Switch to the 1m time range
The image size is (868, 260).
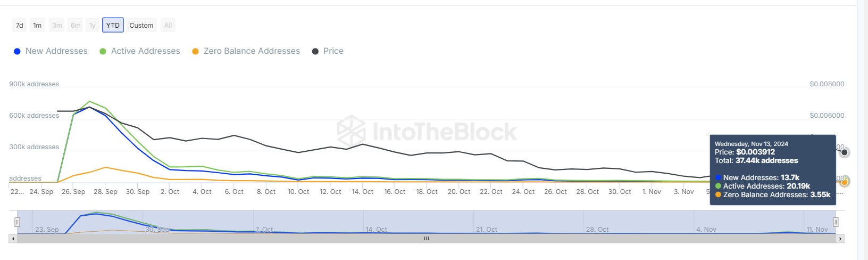(x=37, y=25)
